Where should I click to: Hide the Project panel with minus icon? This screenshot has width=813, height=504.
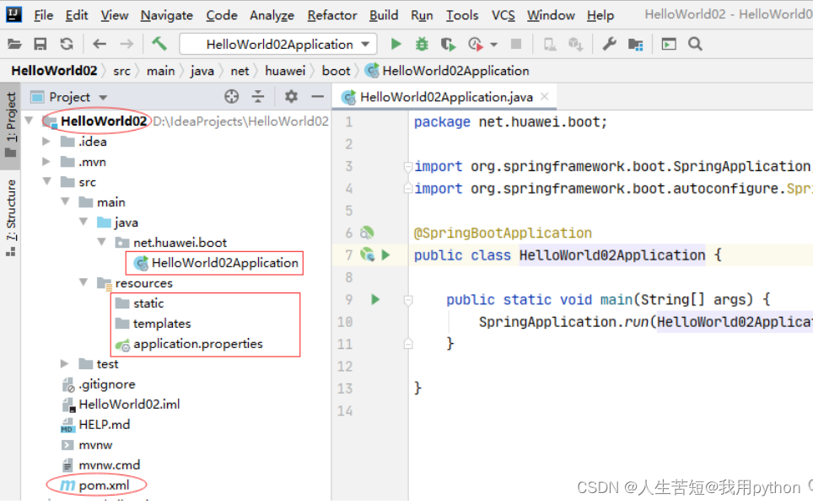point(318,96)
